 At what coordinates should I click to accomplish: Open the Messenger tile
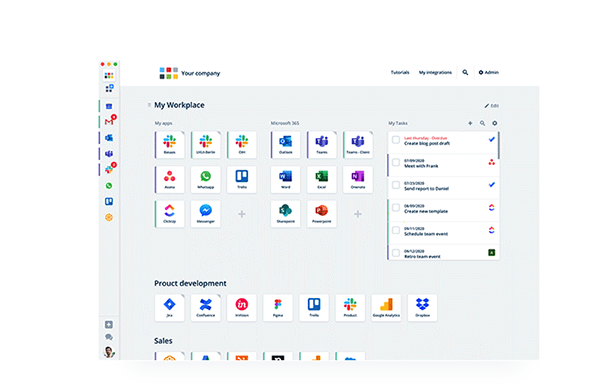[x=205, y=214]
